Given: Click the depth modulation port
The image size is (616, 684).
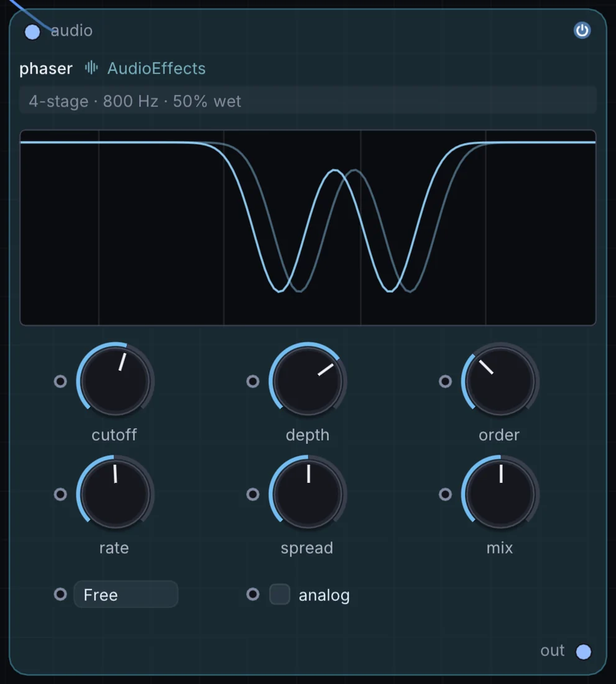Looking at the screenshot, I should pyautogui.click(x=253, y=381).
